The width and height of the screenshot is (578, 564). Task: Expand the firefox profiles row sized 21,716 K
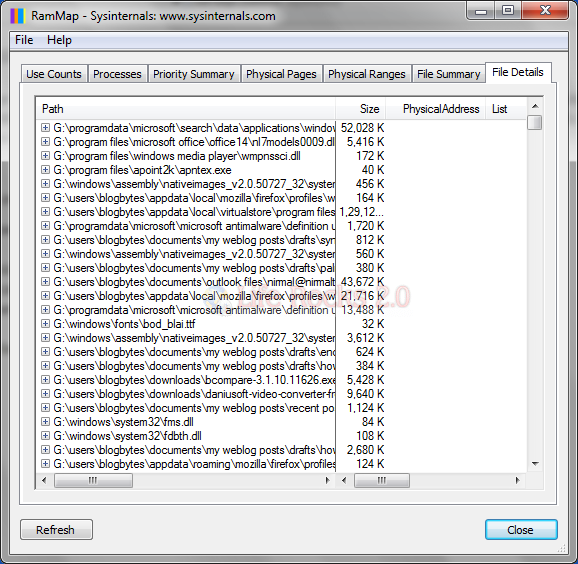[x=45, y=296]
